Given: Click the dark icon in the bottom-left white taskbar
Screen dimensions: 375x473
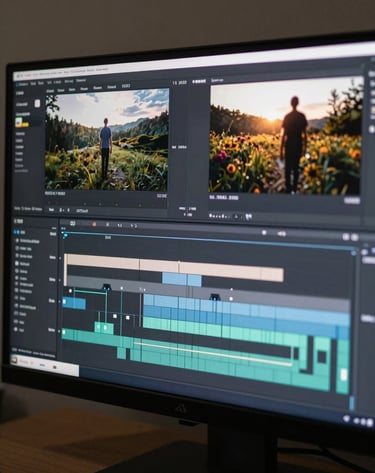Looking at the screenshot, I should point(55,367).
